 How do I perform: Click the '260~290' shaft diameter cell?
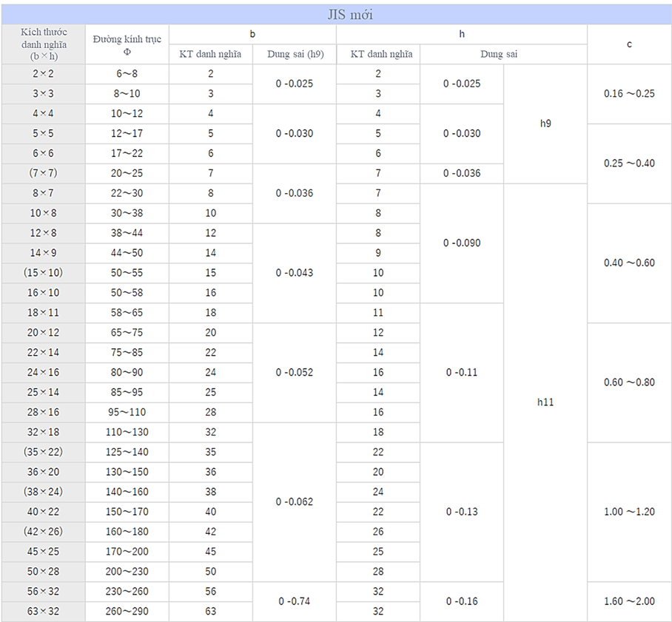127,612
